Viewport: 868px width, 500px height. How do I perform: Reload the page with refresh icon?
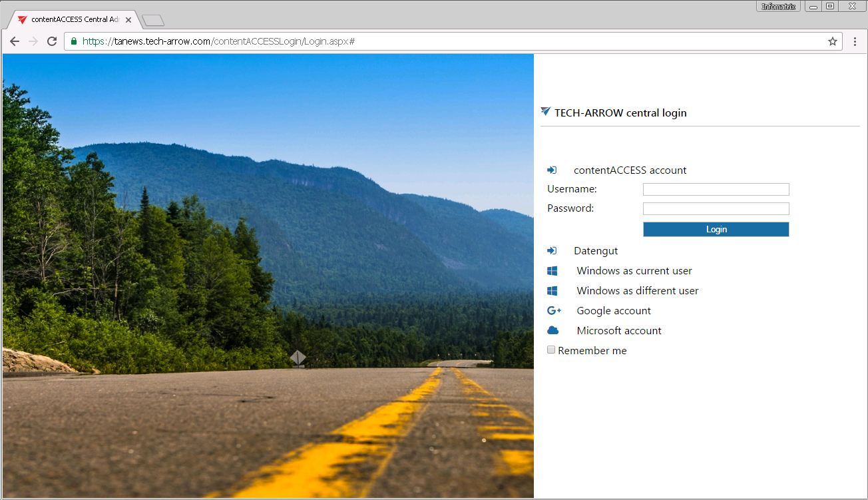point(52,41)
